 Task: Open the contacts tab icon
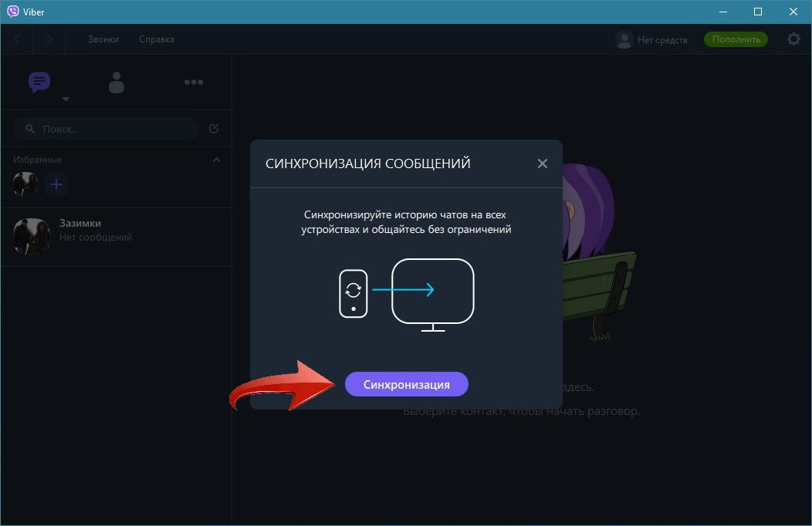pos(117,83)
